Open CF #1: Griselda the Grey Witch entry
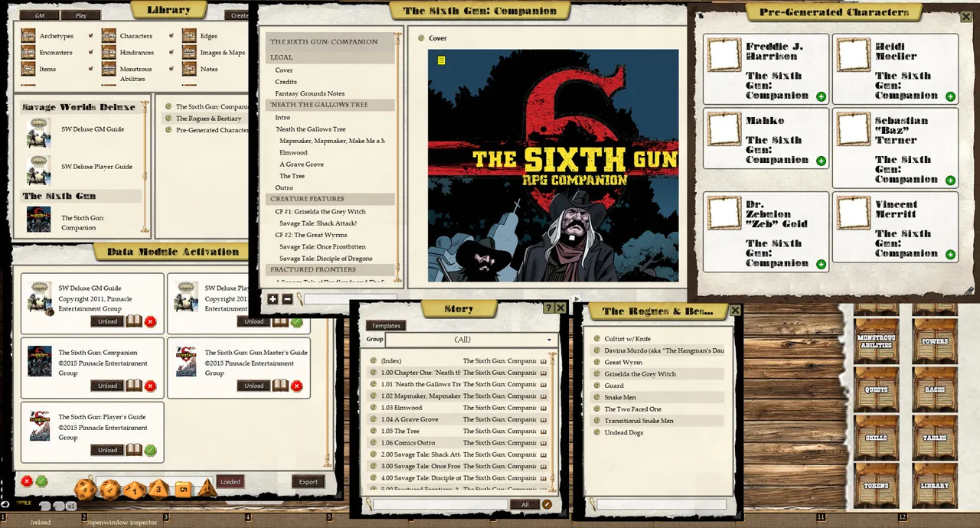980x528 pixels. pos(320,211)
